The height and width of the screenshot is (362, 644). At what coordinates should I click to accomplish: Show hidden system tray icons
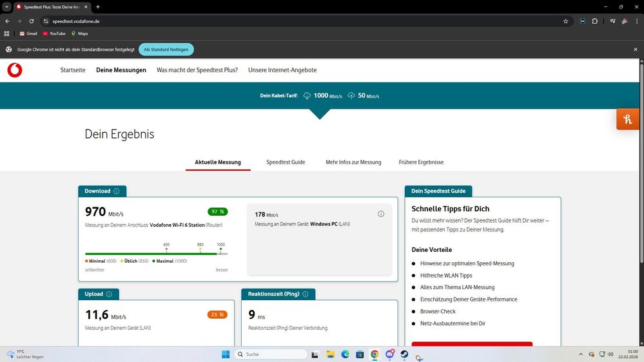[x=580, y=354]
